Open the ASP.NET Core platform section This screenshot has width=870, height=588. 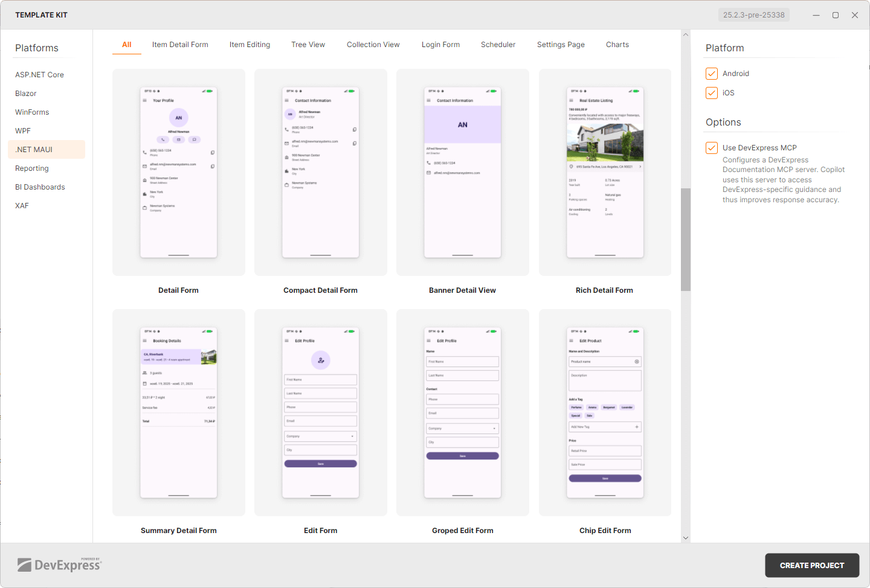tap(39, 74)
